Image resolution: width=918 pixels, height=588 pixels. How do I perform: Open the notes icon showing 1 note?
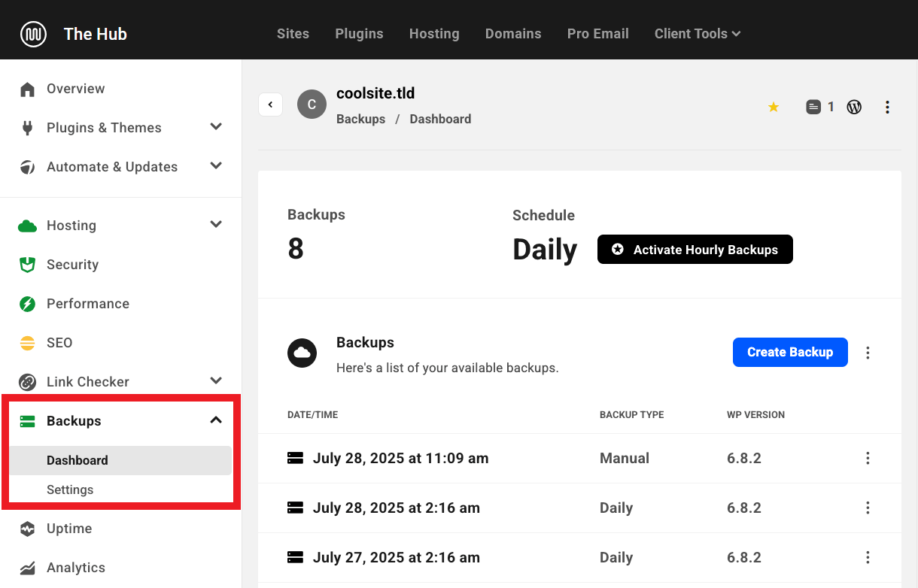click(814, 107)
